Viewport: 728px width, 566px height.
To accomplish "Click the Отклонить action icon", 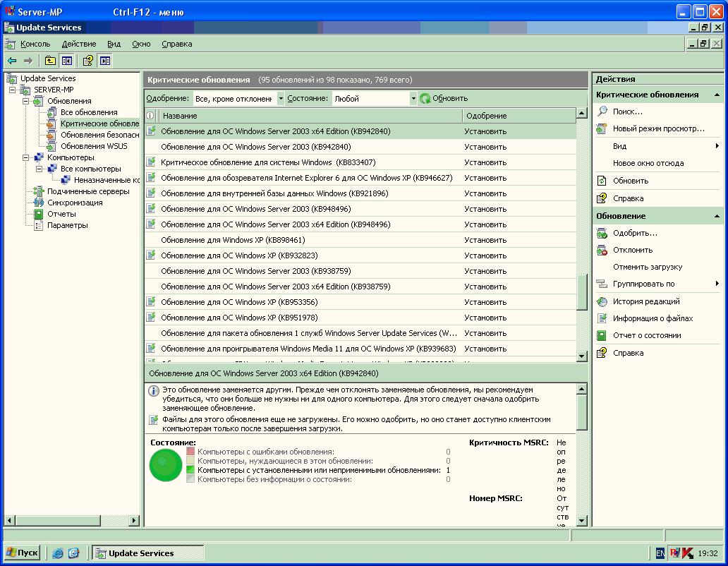I will 602,251.
